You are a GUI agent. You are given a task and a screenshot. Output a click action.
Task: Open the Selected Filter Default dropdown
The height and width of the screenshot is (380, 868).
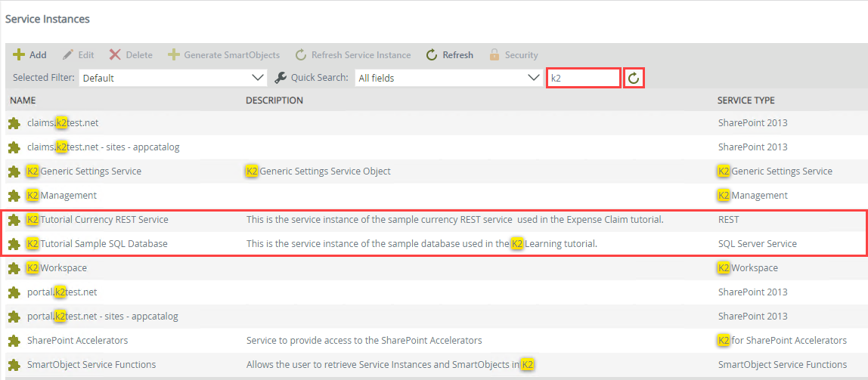[172, 78]
